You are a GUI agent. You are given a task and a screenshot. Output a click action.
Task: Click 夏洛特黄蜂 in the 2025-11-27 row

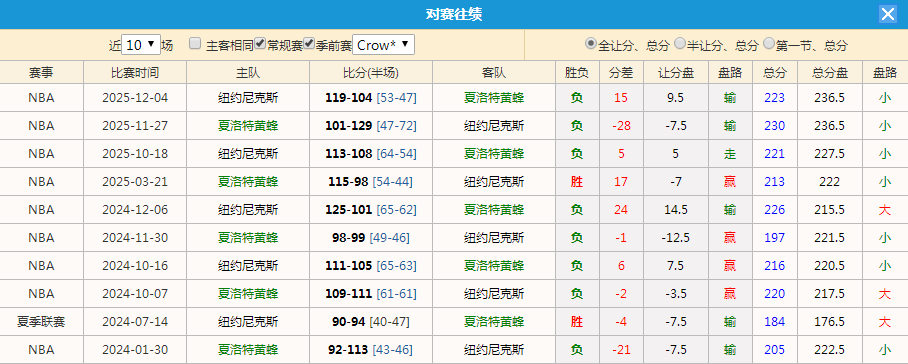(248, 126)
